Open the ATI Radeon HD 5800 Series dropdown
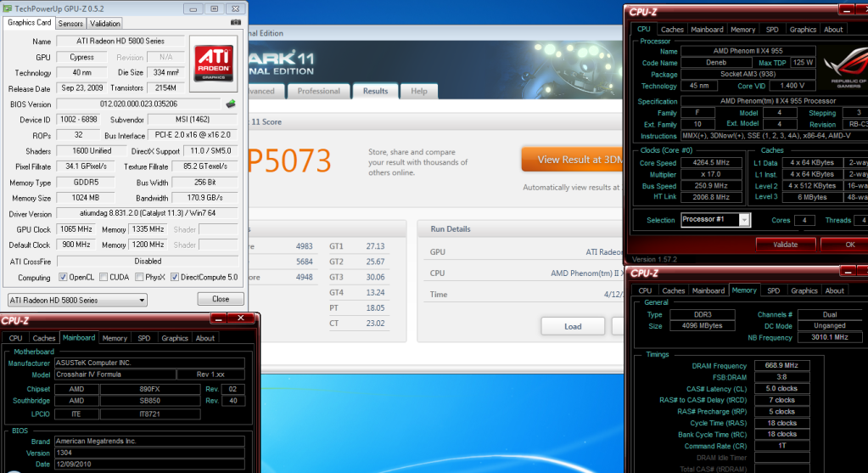Image resolution: width=868 pixels, height=473 pixels. click(x=76, y=300)
